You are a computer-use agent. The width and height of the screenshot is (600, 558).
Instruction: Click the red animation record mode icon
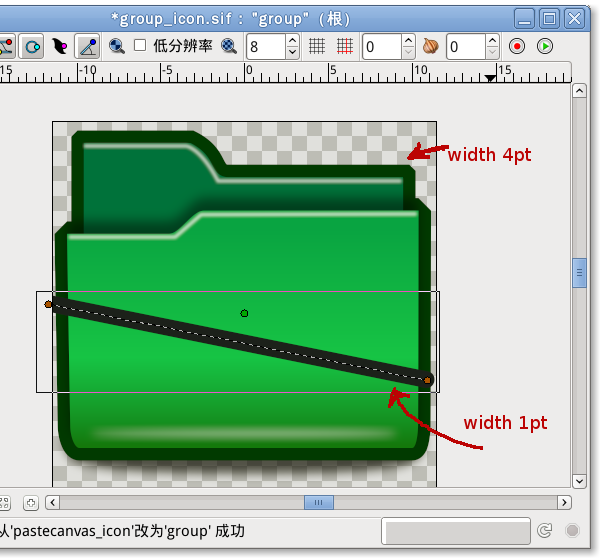517,46
